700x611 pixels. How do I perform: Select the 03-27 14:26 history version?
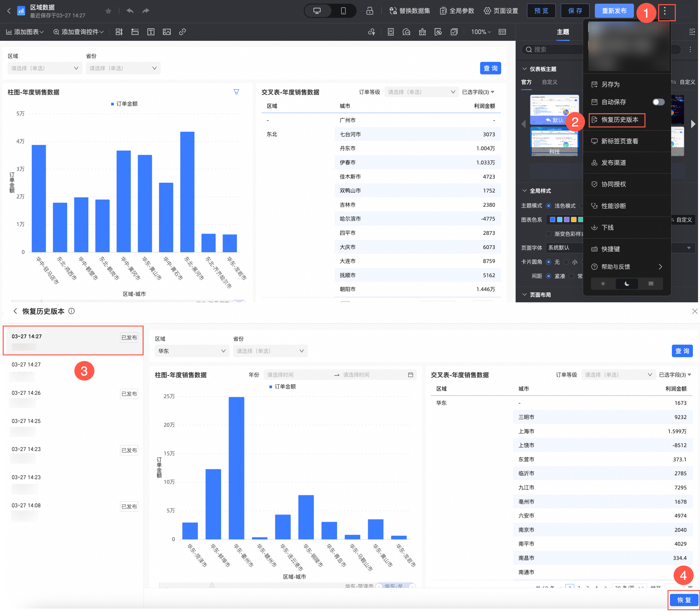pos(26,393)
